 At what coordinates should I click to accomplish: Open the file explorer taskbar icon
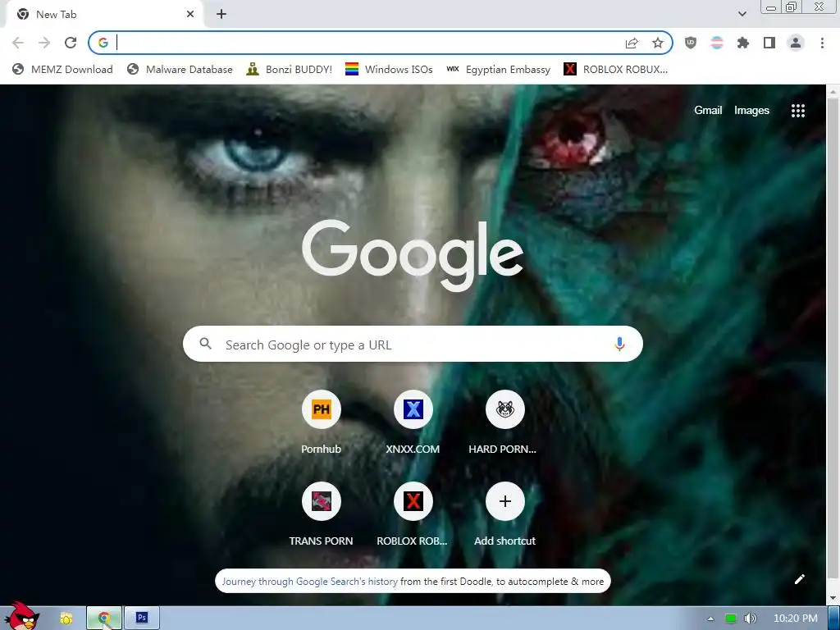coord(66,619)
